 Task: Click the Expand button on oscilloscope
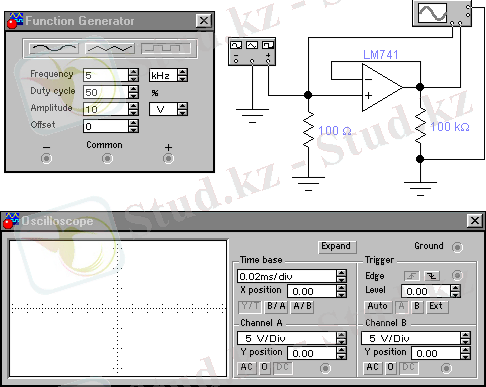[x=337, y=247]
